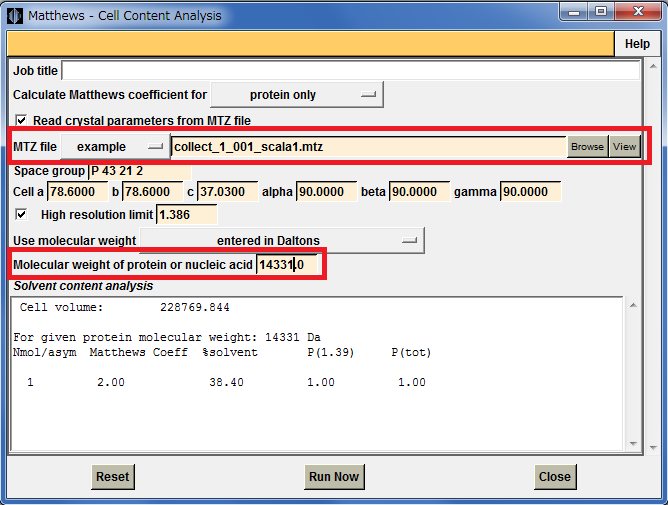Open the 'entered in Daltons' molecular weight dropdown
The height and width of the screenshot is (505, 668).
[282, 240]
